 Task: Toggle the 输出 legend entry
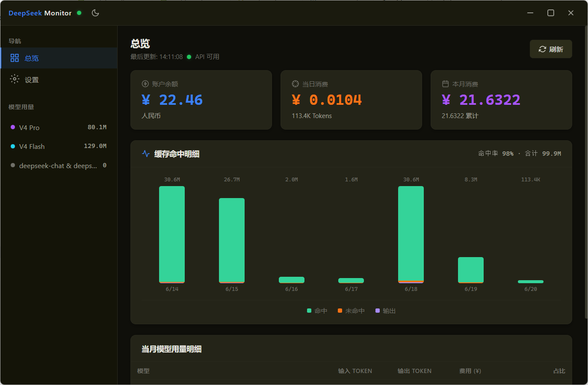pos(386,311)
